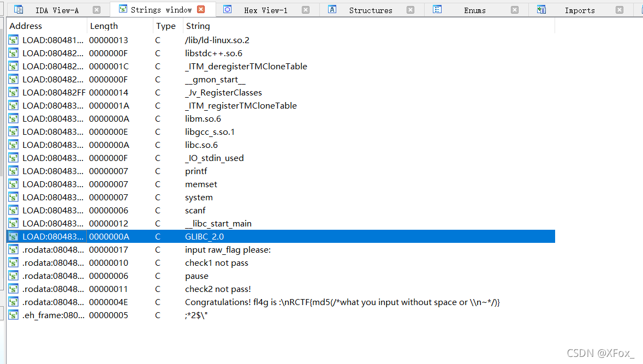The image size is (643, 364).
Task: Click string icon of scanf row
Action: point(14,211)
